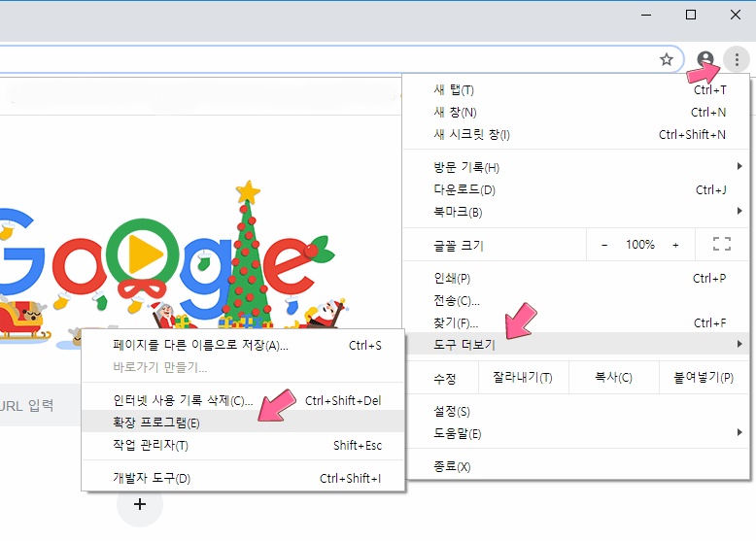Open 다운로드(D) downloads
The height and width of the screenshot is (541, 756).
click(x=576, y=189)
